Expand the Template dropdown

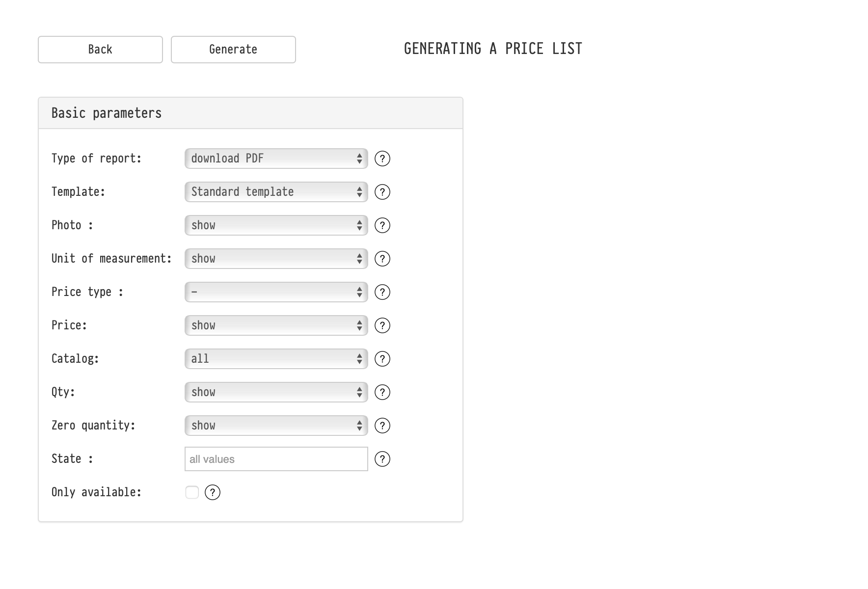(x=276, y=192)
